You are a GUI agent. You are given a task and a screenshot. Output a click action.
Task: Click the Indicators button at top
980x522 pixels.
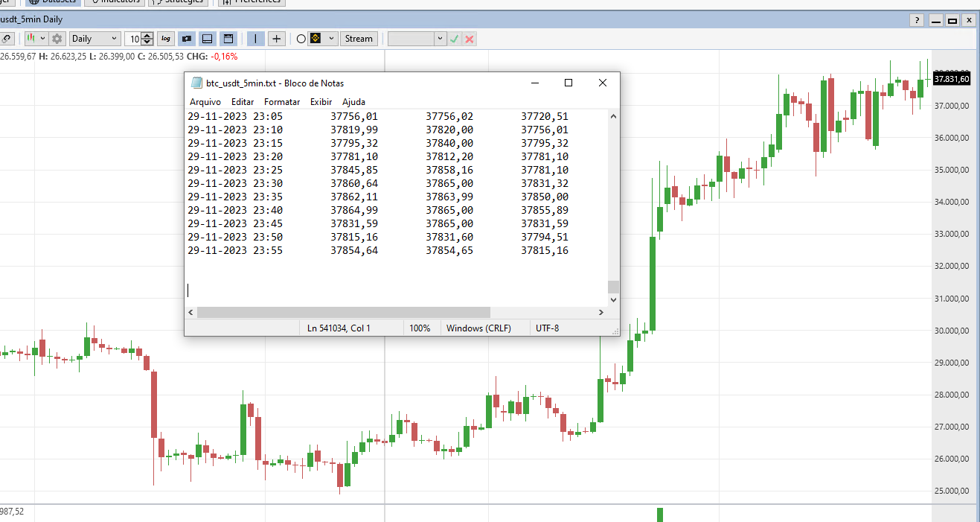click(x=115, y=1)
